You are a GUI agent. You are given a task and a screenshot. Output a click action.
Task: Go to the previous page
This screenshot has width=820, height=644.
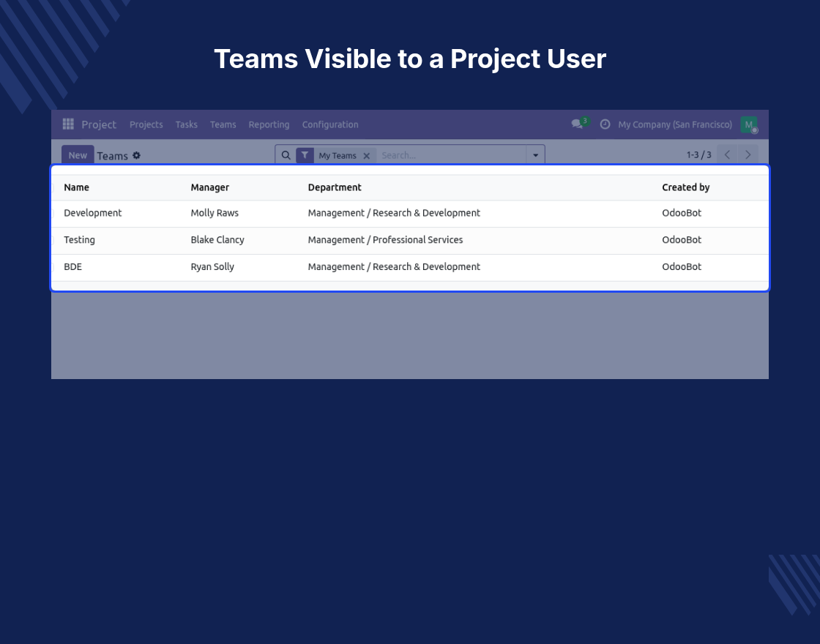(x=727, y=154)
